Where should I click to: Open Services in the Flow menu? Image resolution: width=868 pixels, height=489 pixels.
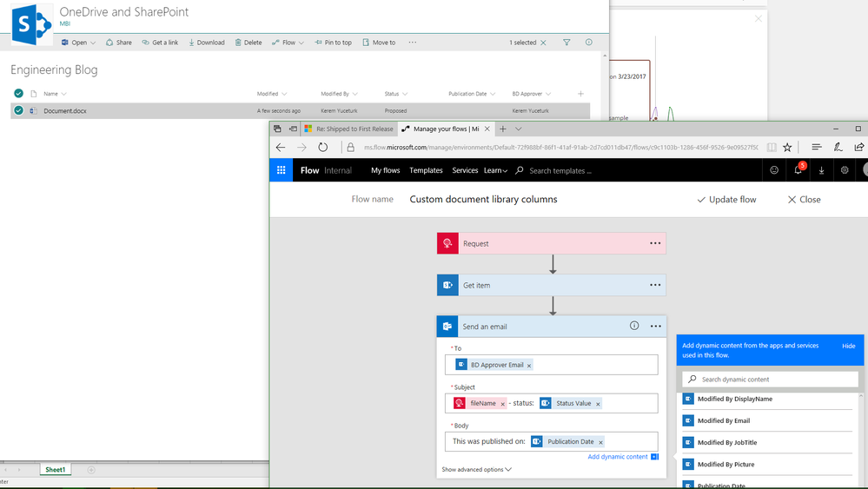tap(465, 170)
